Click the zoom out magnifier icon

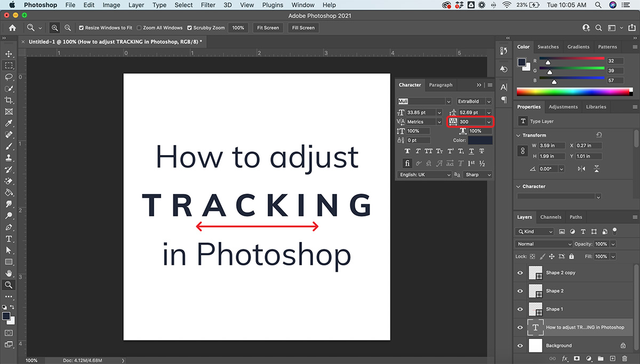[x=68, y=28]
